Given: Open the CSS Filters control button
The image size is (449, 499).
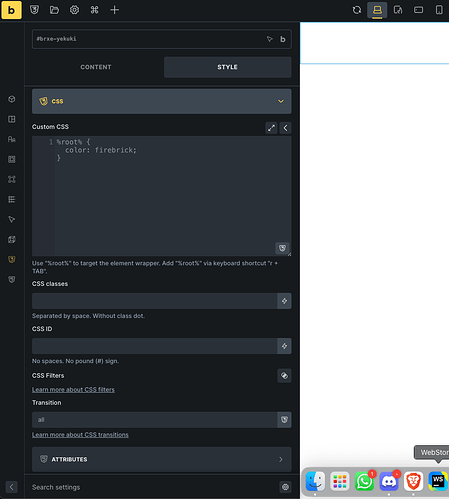Looking at the screenshot, I should click(x=284, y=376).
